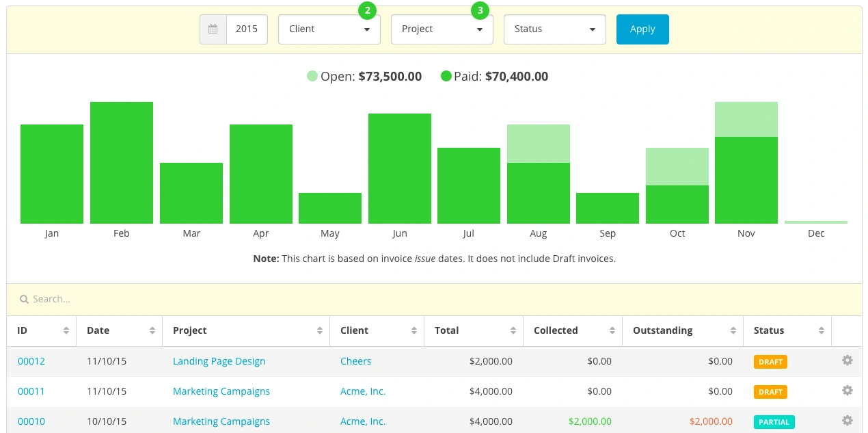Sort the table by Total column
868x433 pixels.
(446, 330)
